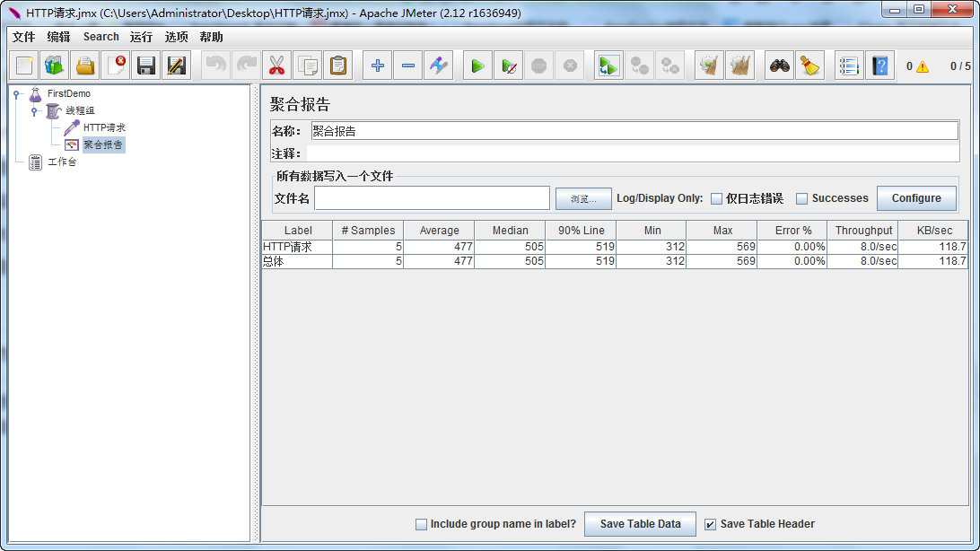Start the test with green play icon
This screenshot has width=980, height=551.
pyautogui.click(x=478, y=66)
